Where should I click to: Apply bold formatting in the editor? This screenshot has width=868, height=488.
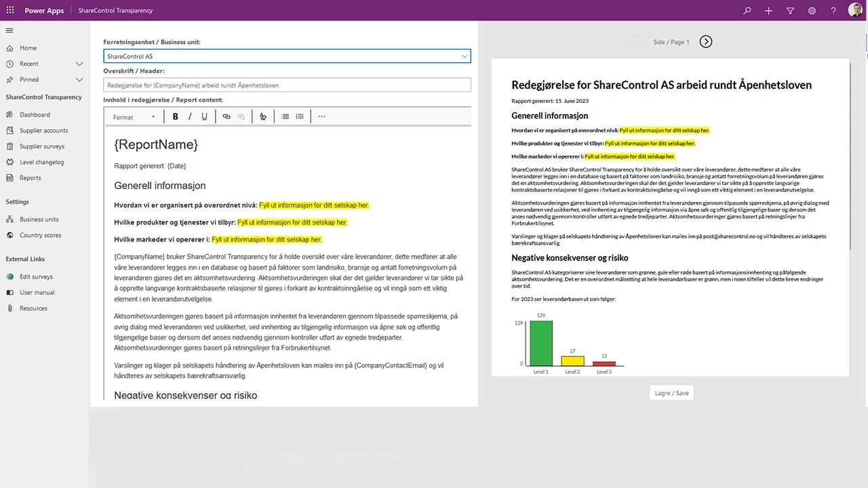[175, 117]
